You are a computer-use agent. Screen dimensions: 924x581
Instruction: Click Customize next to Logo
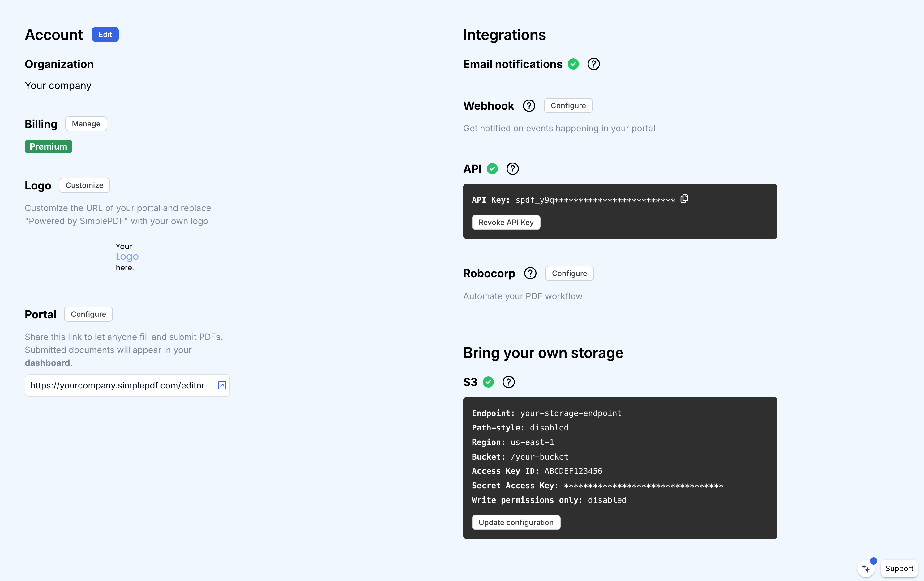click(84, 185)
